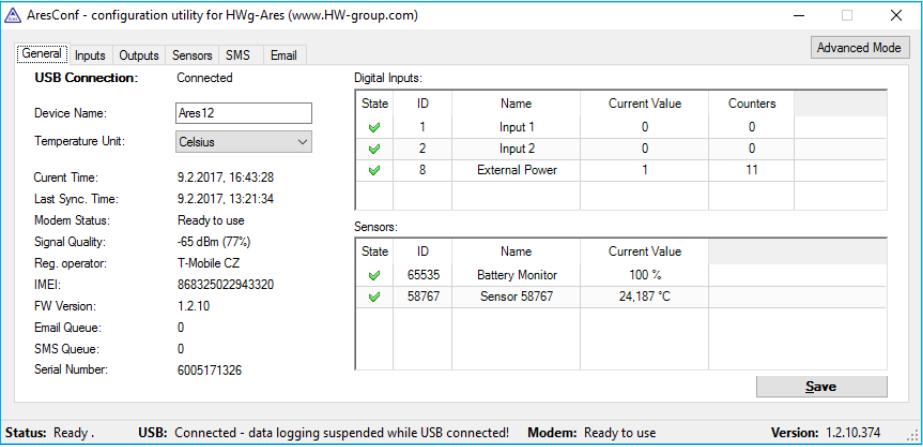The width and height of the screenshot is (923, 447).
Task: Click the Counters column header
Action: point(751,103)
